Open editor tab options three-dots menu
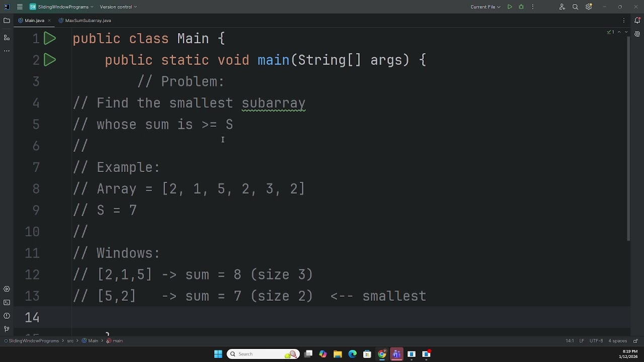 [x=624, y=21]
